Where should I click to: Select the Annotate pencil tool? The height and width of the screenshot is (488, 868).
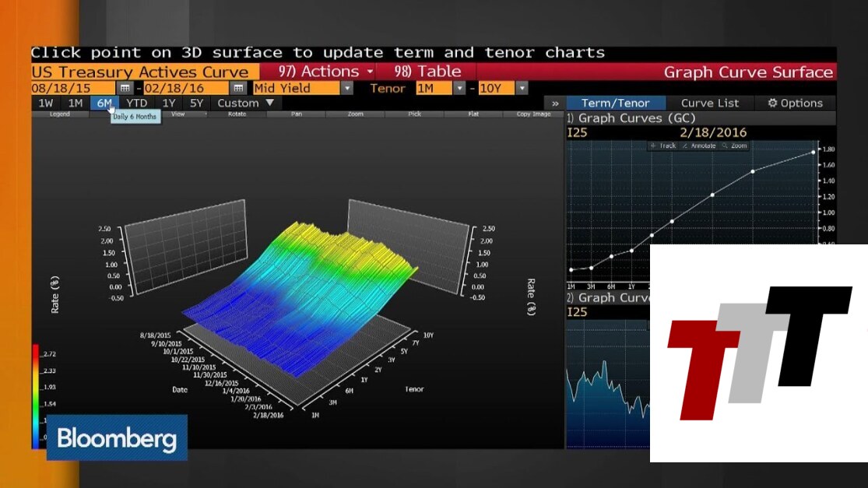pos(698,146)
